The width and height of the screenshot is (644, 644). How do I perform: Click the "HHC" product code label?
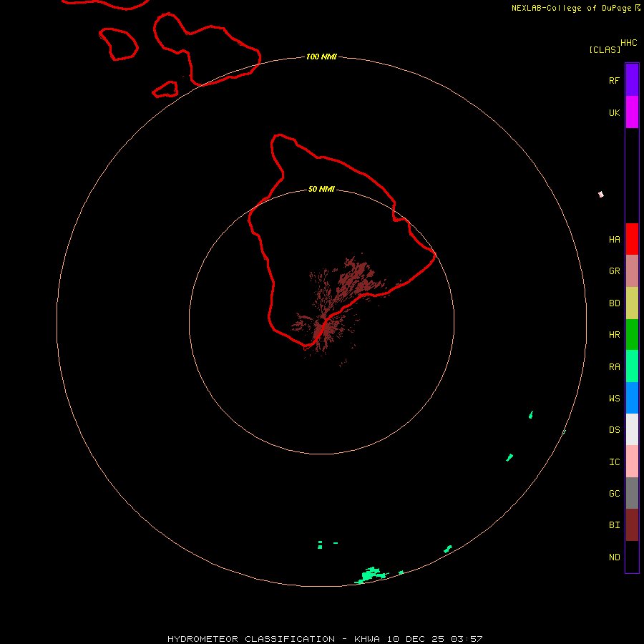click(x=628, y=43)
